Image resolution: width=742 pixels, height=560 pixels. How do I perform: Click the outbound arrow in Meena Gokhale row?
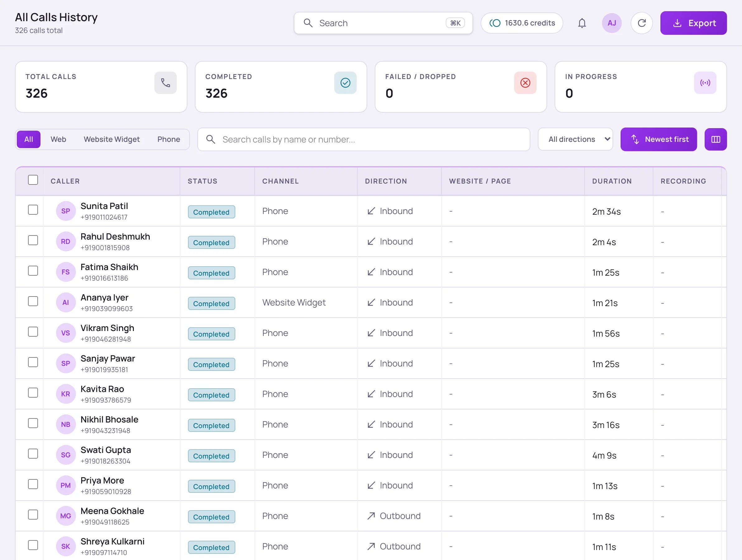click(x=371, y=516)
